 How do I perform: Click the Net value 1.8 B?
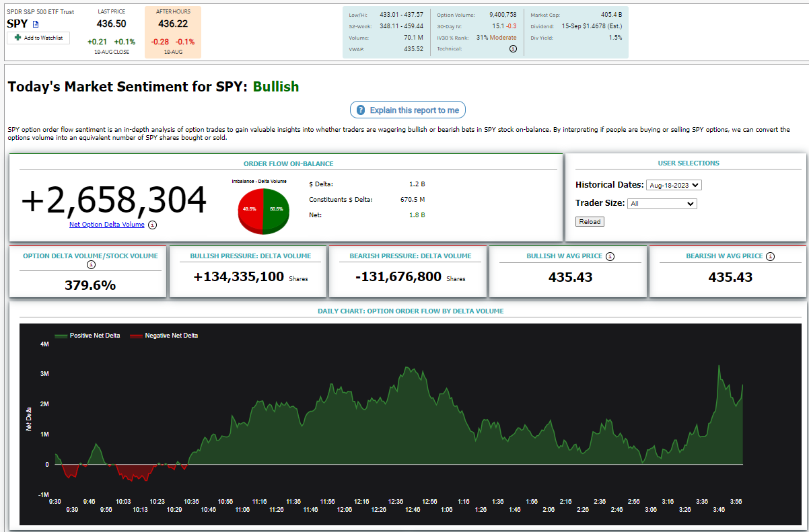coord(417,215)
